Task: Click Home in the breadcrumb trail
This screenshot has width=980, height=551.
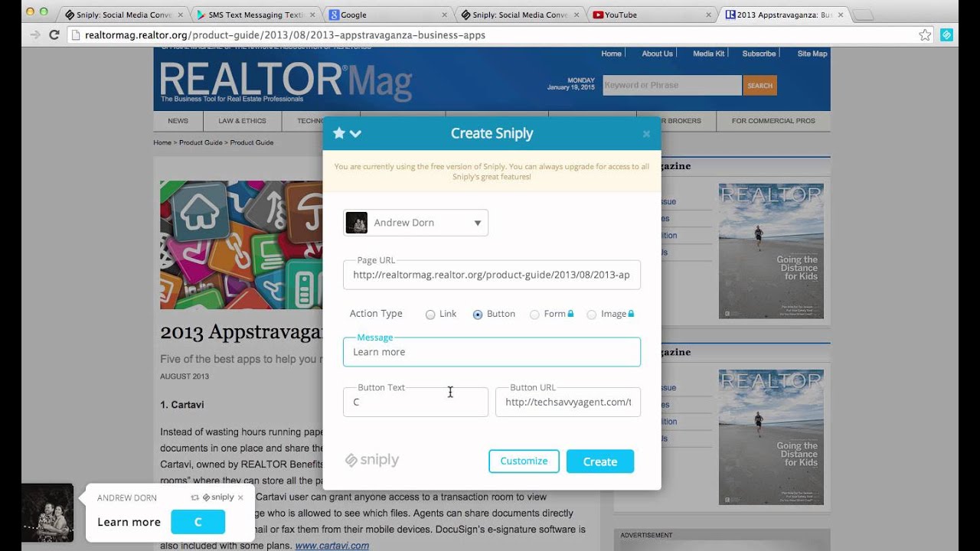Action: (x=162, y=142)
